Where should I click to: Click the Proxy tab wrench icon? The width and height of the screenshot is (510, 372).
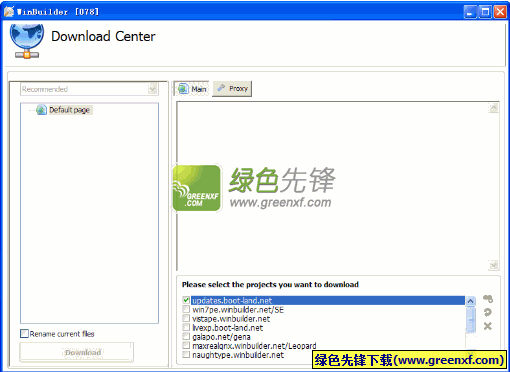[221, 88]
